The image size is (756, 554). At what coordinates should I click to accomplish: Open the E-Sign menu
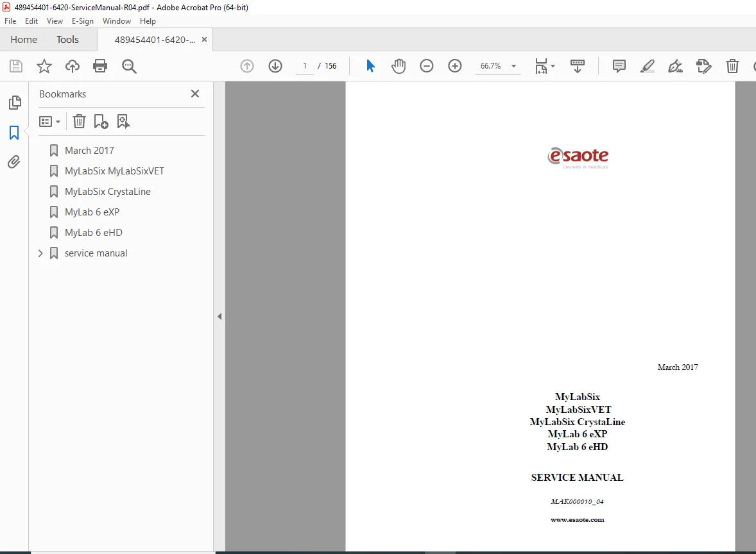82,21
